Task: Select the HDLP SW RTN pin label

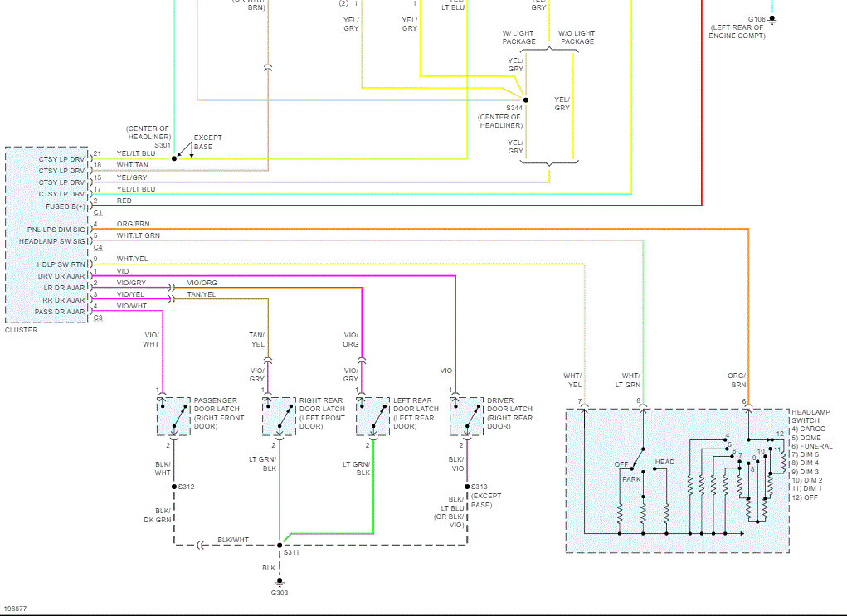Action: 61,264
